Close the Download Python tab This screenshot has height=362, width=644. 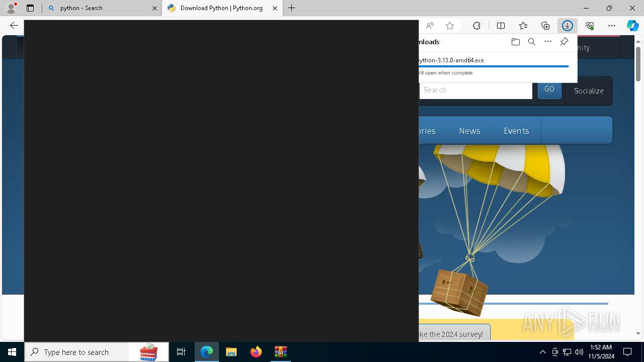pos(275,8)
